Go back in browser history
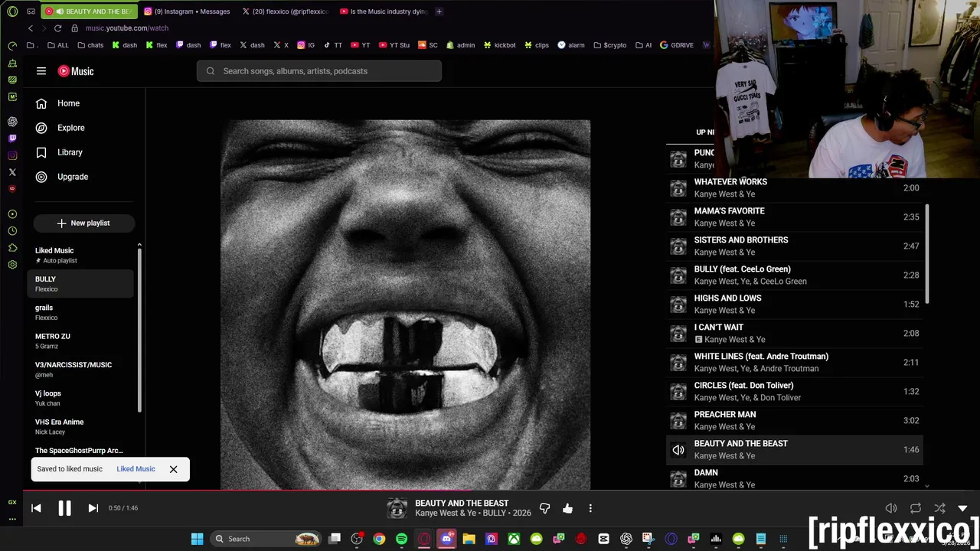This screenshot has width=980, height=551. click(31, 28)
